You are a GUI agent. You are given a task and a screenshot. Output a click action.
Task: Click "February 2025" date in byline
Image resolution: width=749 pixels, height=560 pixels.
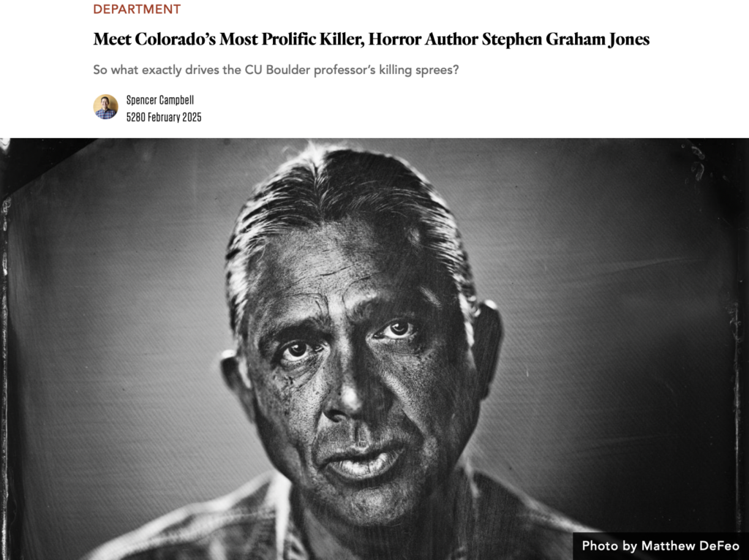point(174,117)
